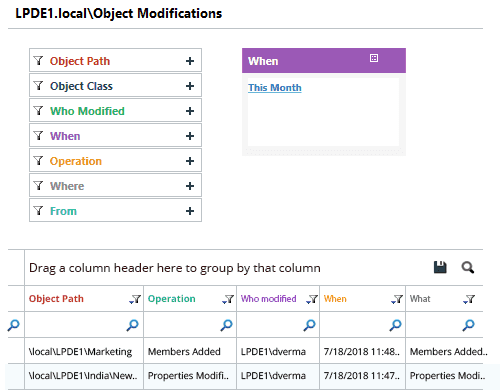Viewport: 500px width, 390px height.
Task: Select the When filter label
Action: pos(65,136)
